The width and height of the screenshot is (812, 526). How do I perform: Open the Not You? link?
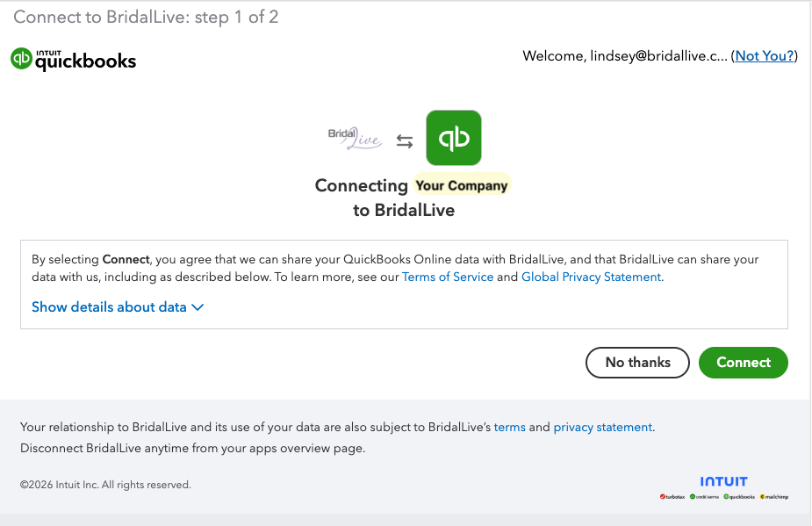[x=764, y=56]
